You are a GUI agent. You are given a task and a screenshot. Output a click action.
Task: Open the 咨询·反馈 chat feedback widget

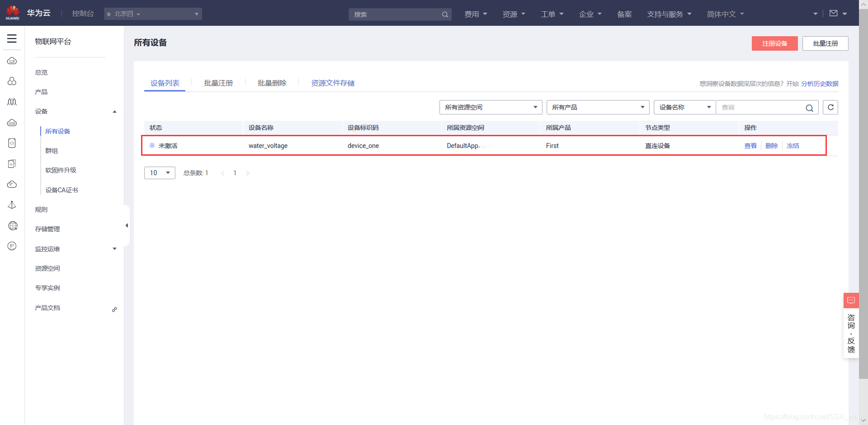tap(851, 326)
